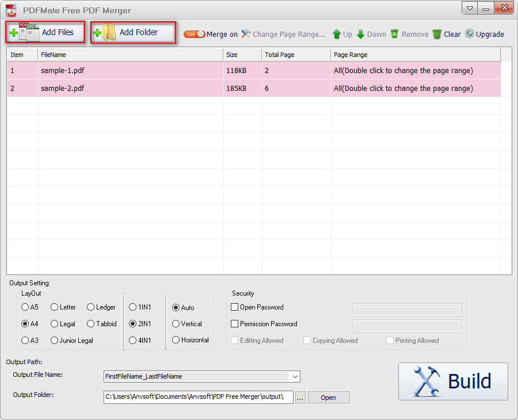Click the Add Files button
The width and height of the screenshot is (518, 420).
[x=45, y=32]
